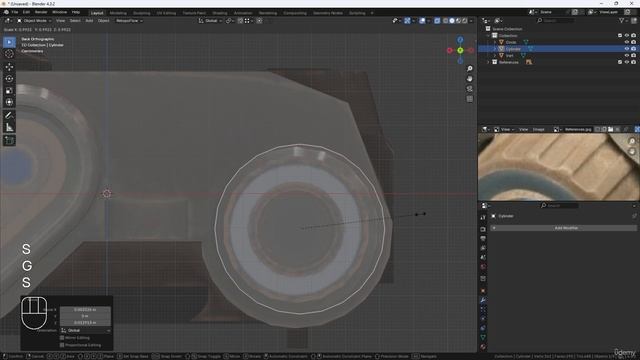The height and width of the screenshot is (360, 640).
Task: Click the outliner search field
Action: coord(556,20)
